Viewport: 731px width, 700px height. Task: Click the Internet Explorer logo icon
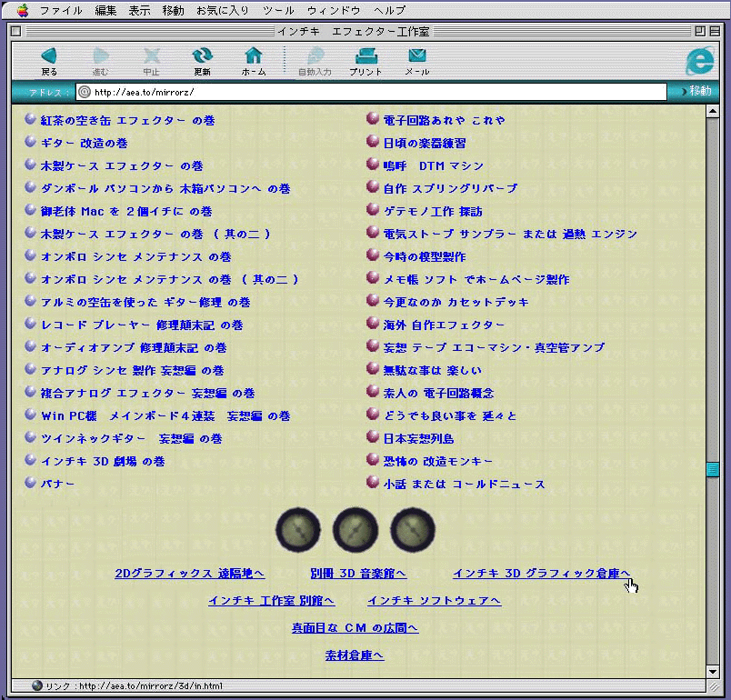pos(699,60)
